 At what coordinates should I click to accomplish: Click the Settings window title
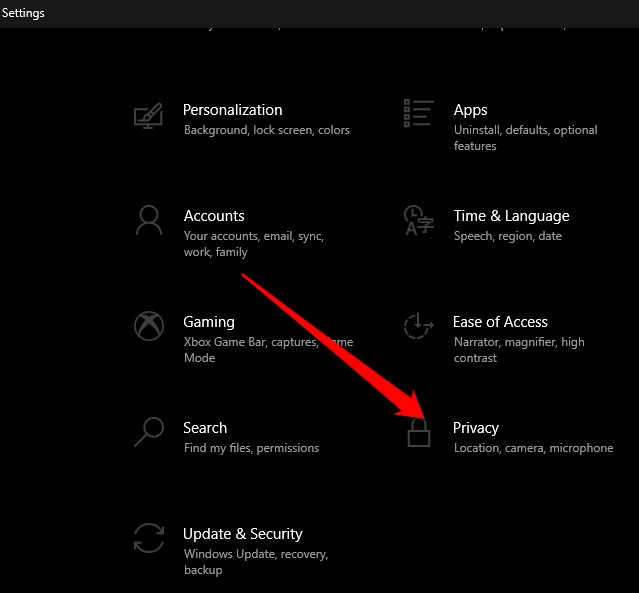(23, 13)
